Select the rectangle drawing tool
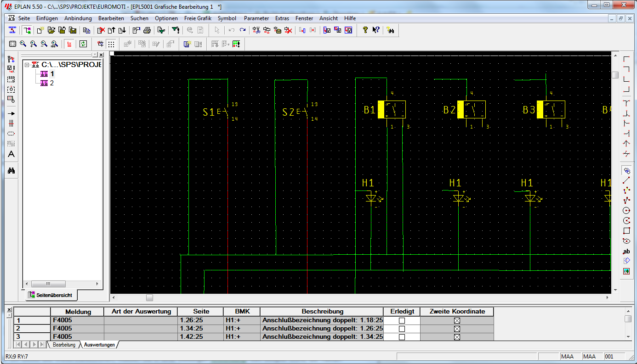637x364 pixels. pyautogui.click(x=626, y=231)
